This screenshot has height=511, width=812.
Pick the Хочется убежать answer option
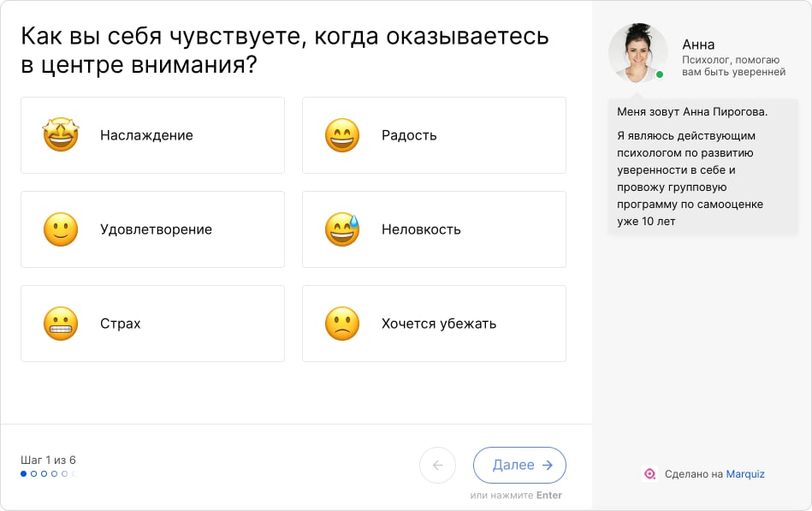click(434, 324)
